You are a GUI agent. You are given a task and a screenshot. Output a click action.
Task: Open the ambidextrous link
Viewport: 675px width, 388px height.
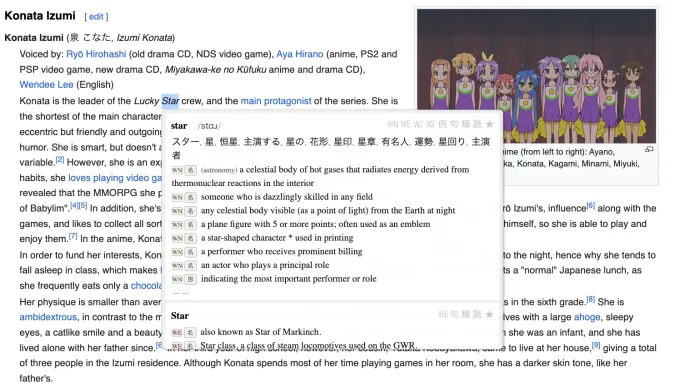48,317
